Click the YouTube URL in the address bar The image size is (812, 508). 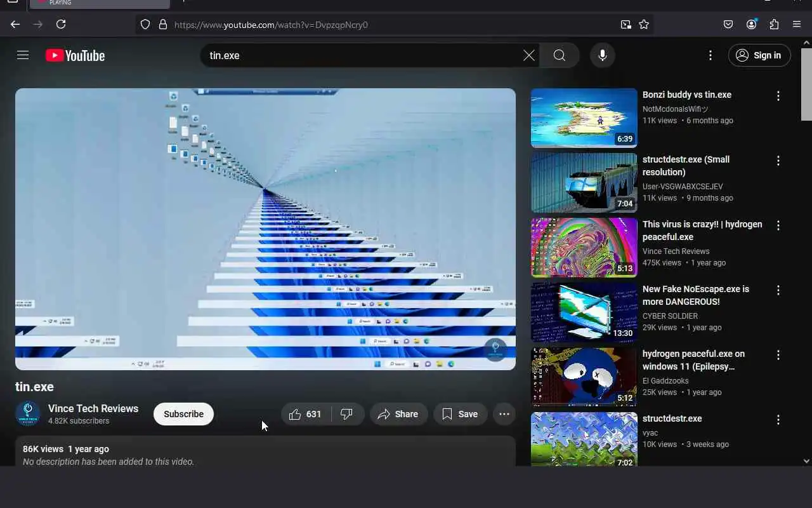click(x=271, y=25)
